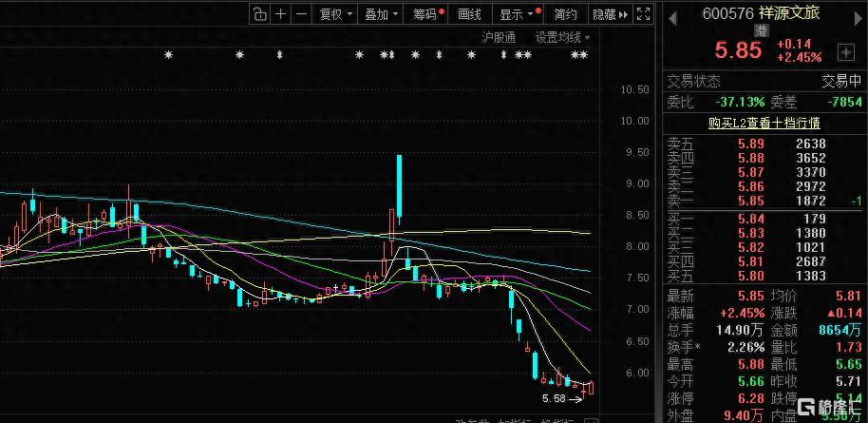Select the 卖五 row at 5.89

tap(764, 144)
